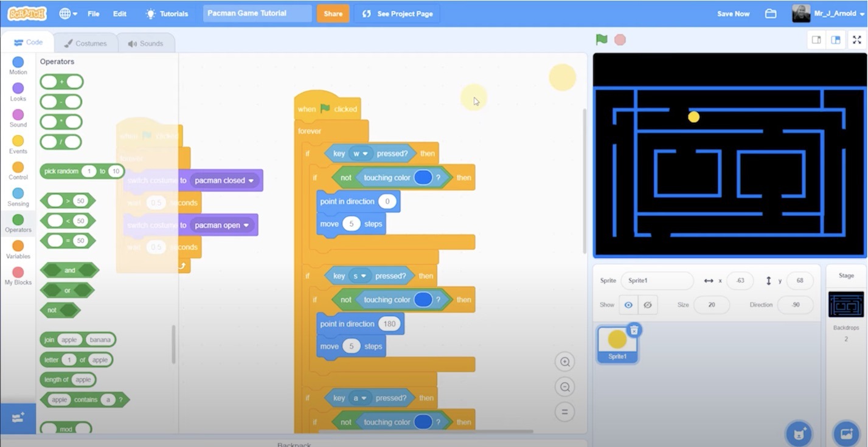Image resolution: width=868 pixels, height=447 pixels.
Task: Select the Control block category
Action: (x=18, y=170)
